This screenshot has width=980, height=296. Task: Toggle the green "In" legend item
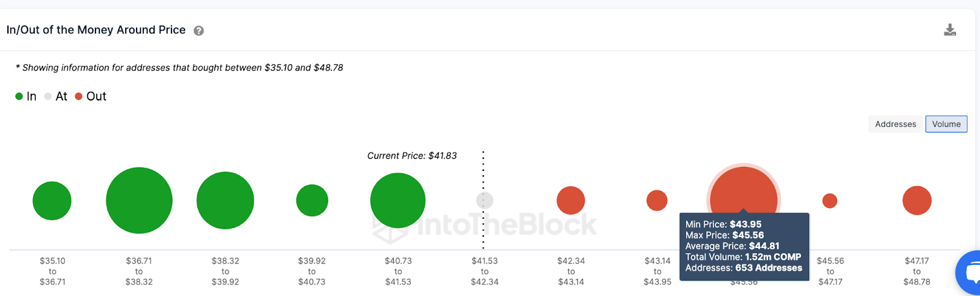[x=26, y=96]
